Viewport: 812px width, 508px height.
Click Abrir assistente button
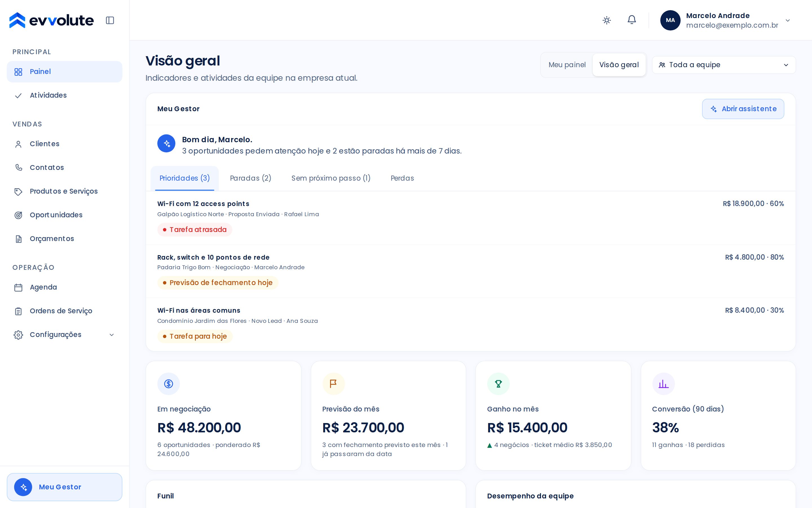[743, 109]
